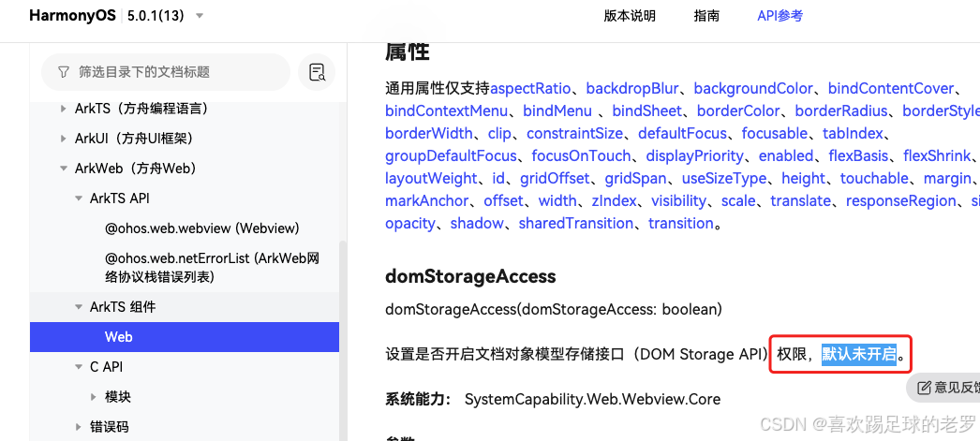This screenshot has width=980, height=441.
Task: Open the backgroundColor attribute link
Action: (753, 89)
